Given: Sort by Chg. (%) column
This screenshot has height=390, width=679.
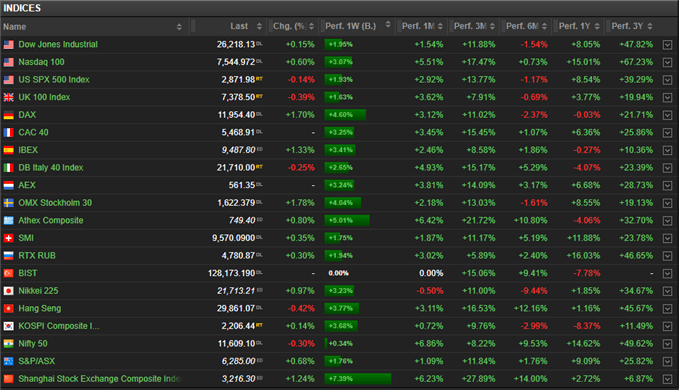Looking at the screenshot, I should point(311,26).
